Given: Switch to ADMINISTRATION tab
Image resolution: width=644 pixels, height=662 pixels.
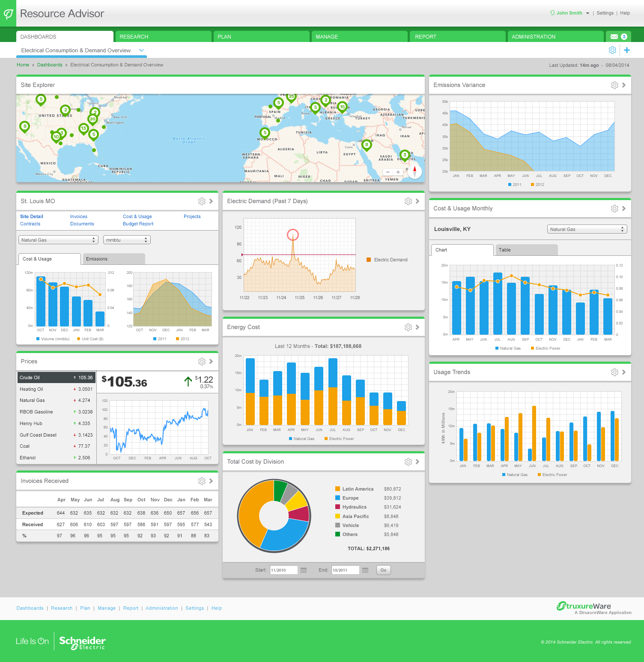Looking at the screenshot, I should pyautogui.click(x=556, y=36).
